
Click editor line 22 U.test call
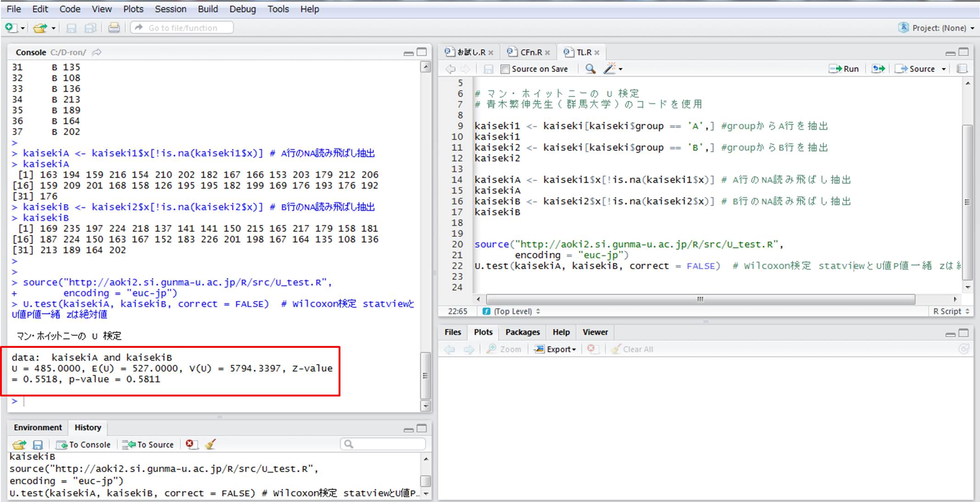(597, 266)
